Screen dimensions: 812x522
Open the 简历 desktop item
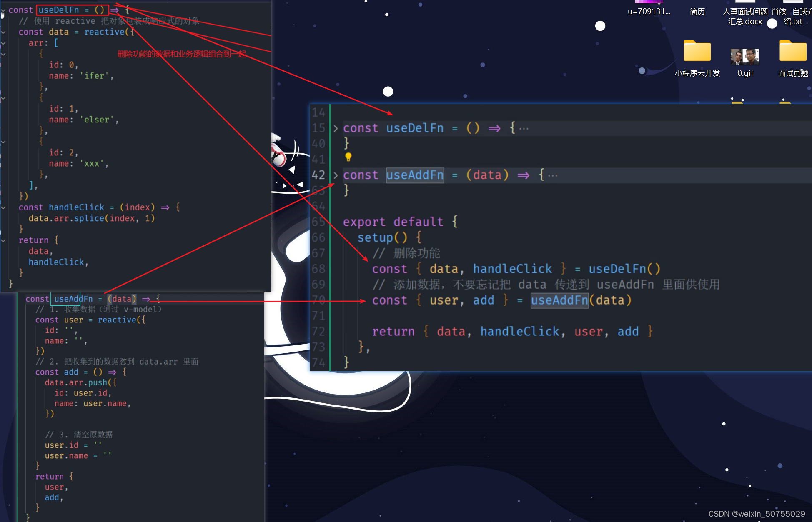coord(697,11)
